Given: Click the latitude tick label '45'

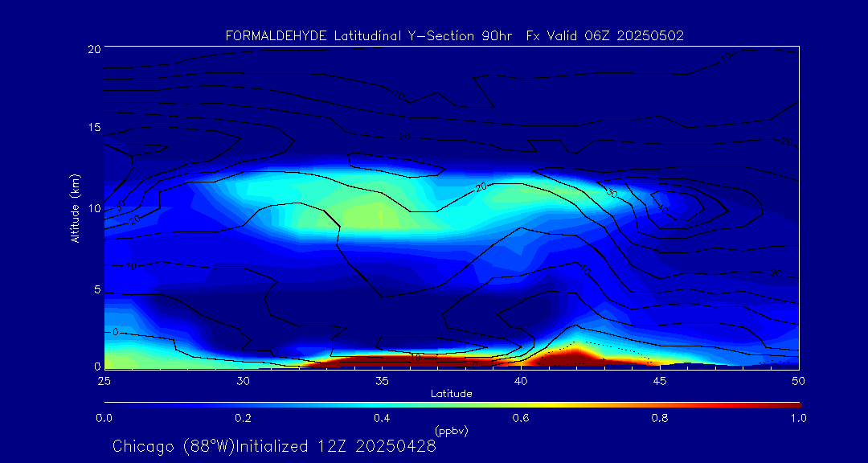Looking at the screenshot, I should 660,381.
